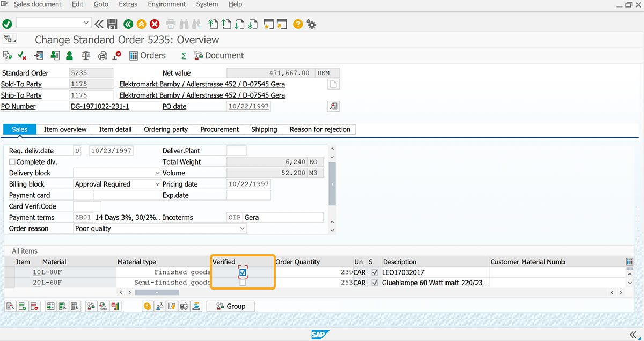Image resolution: width=644 pixels, height=341 pixels.
Task: Toggle the Complete dlv. checkbox
Action: click(12, 161)
